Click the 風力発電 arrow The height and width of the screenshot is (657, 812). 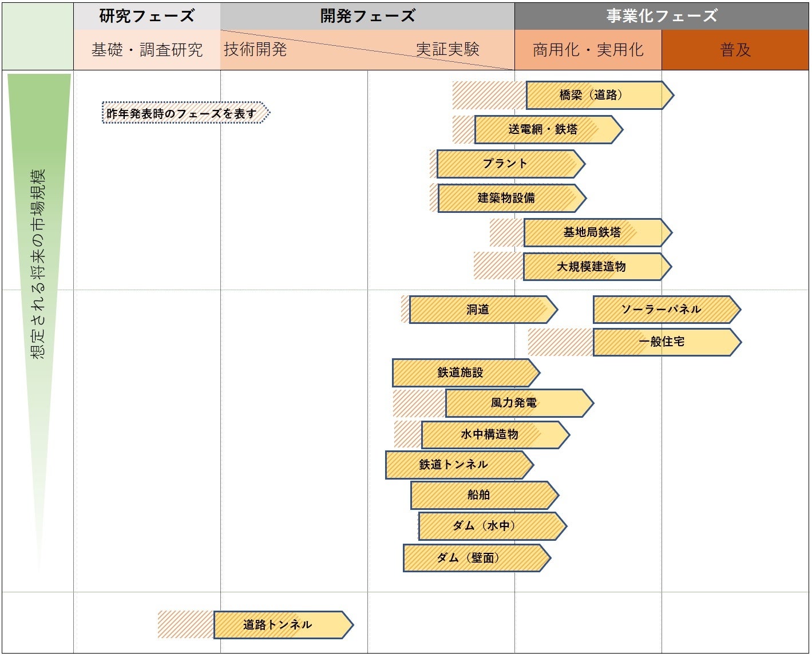tap(520, 403)
